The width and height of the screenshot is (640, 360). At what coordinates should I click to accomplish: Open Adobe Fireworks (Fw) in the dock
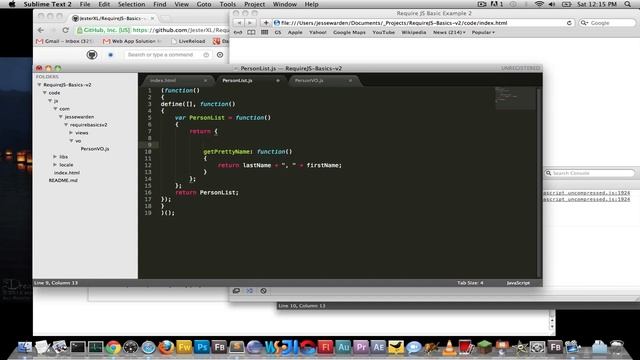pos(184,347)
